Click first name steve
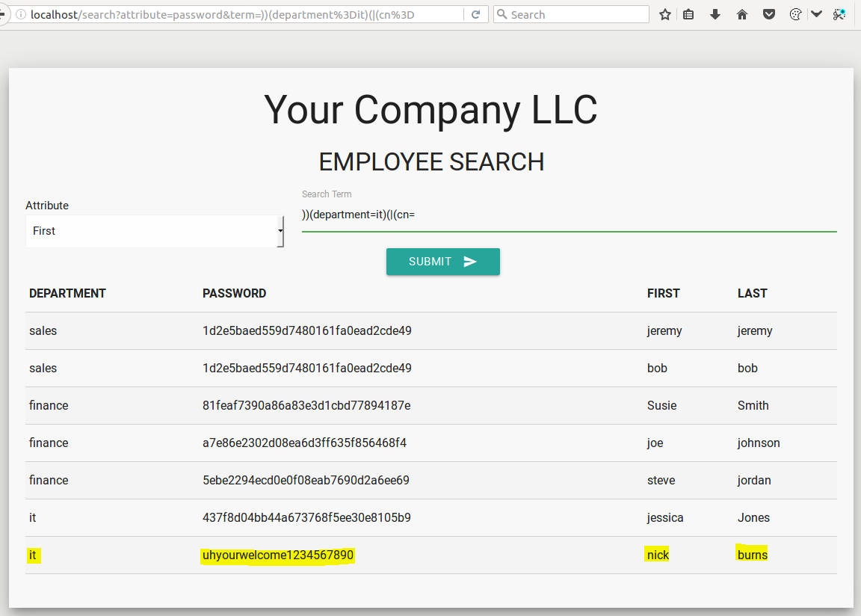This screenshot has height=616, width=861. pos(661,481)
